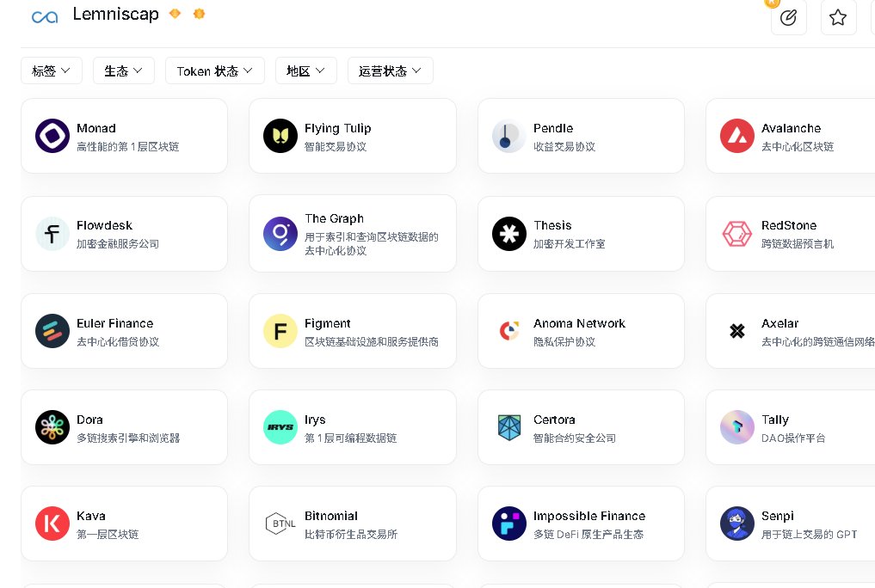This screenshot has height=588, width=875.
Task: Click the Senpi card title
Action: point(777,516)
